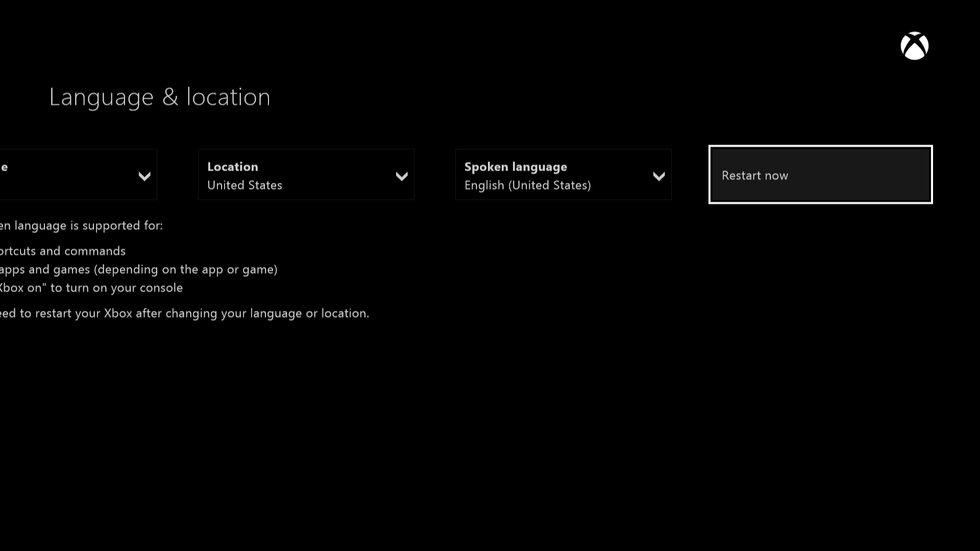Click Restart now button
The width and height of the screenshot is (980, 551).
coord(820,174)
